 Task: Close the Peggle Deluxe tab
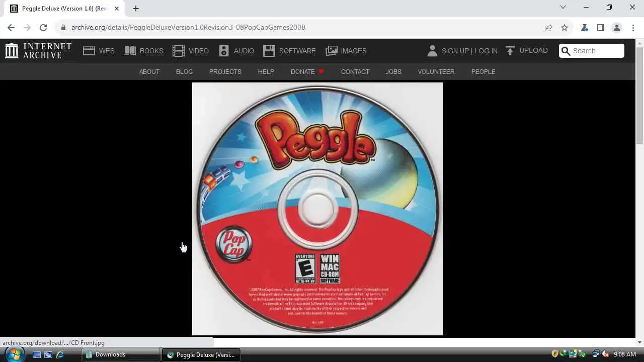117,8
